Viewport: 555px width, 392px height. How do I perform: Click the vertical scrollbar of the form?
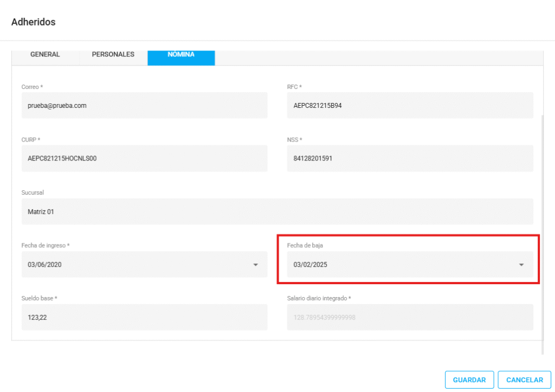tap(543, 233)
